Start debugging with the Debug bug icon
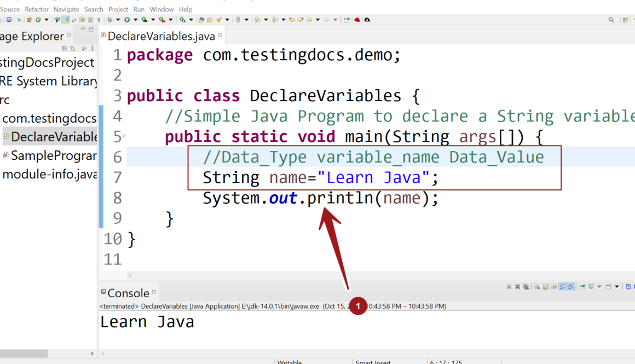The width and height of the screenshot is (635, 364). pos(109,20)
